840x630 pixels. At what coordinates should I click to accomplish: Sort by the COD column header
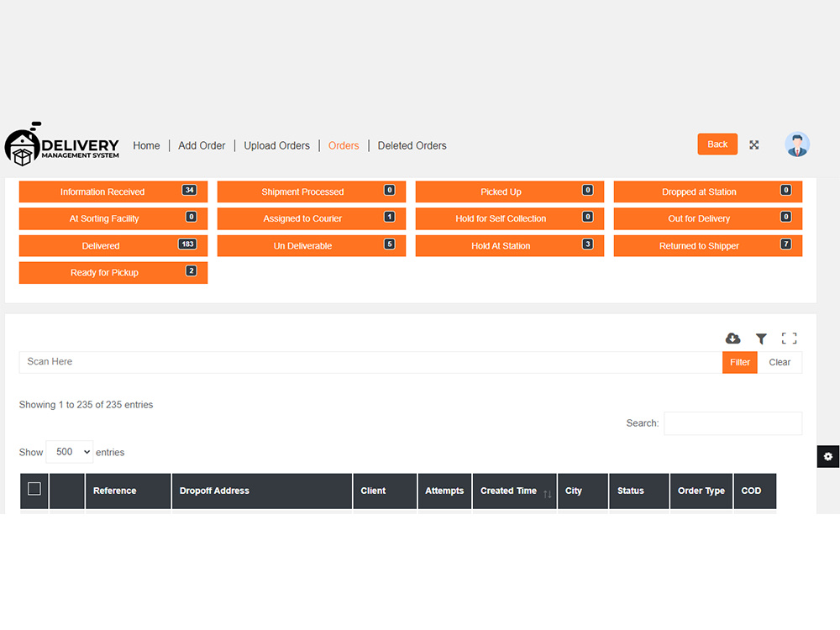point(755,491)
